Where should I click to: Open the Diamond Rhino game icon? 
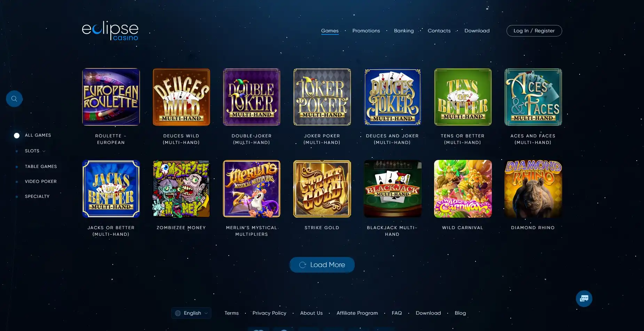tap(533, 189)
